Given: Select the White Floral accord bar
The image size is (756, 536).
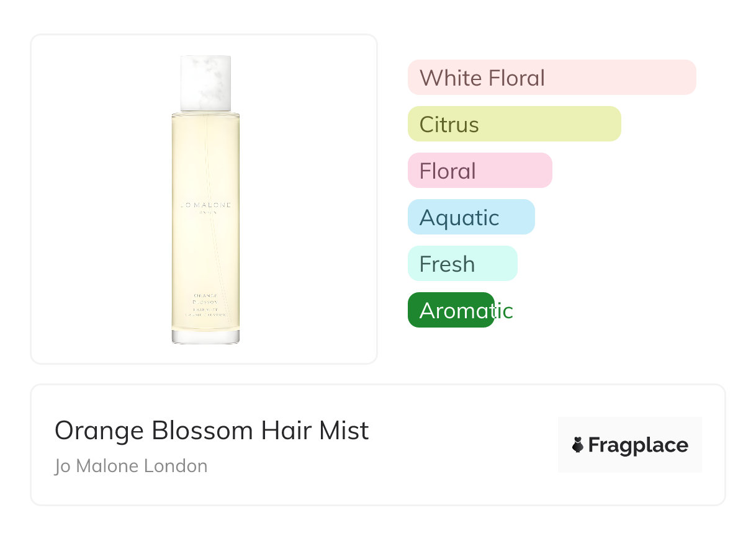Looking at the screenshot, I should pyautogui.click(x=551, y=78).
